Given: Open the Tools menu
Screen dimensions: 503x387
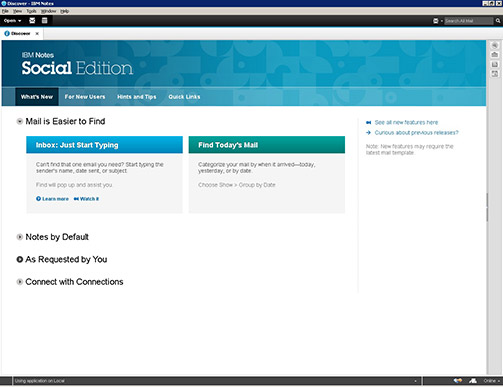Looking at the screenshot, I should pos(31,11).
